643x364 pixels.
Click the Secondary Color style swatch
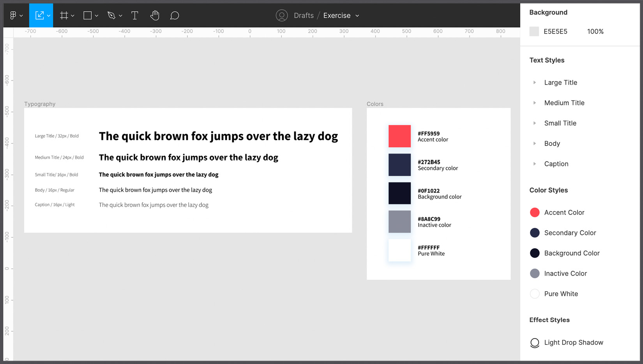tap(535, 233)
